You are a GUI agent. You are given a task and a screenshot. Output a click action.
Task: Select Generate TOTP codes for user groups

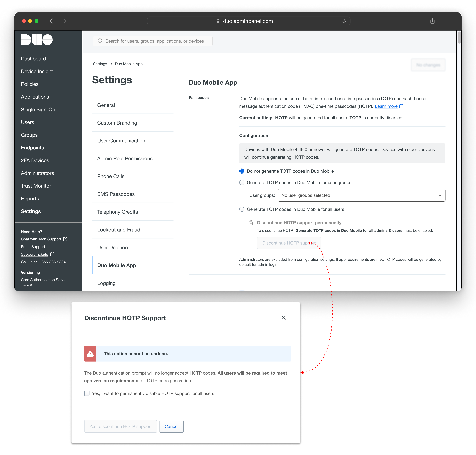click(242, 183)
